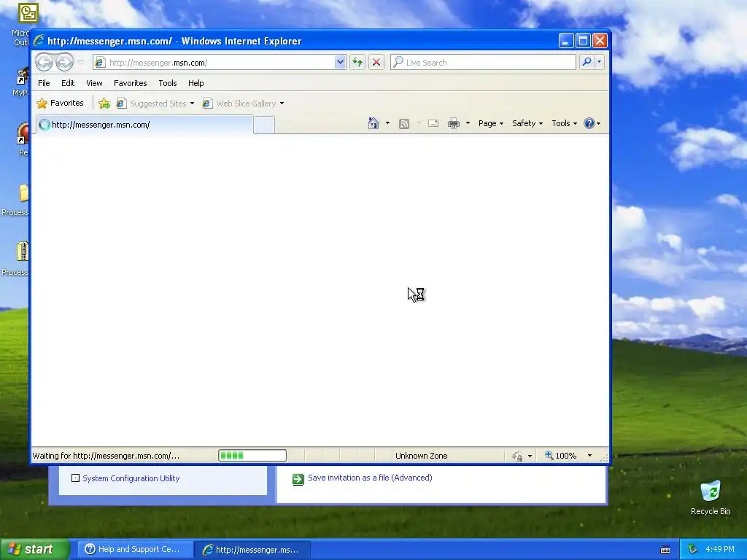
Task: Click the magnifier Search button
Action: [587, 62]
